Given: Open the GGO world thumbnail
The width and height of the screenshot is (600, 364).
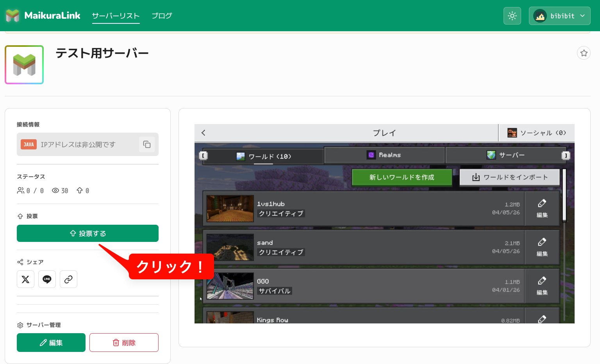Looking at the screenshot, I should 230,286.
